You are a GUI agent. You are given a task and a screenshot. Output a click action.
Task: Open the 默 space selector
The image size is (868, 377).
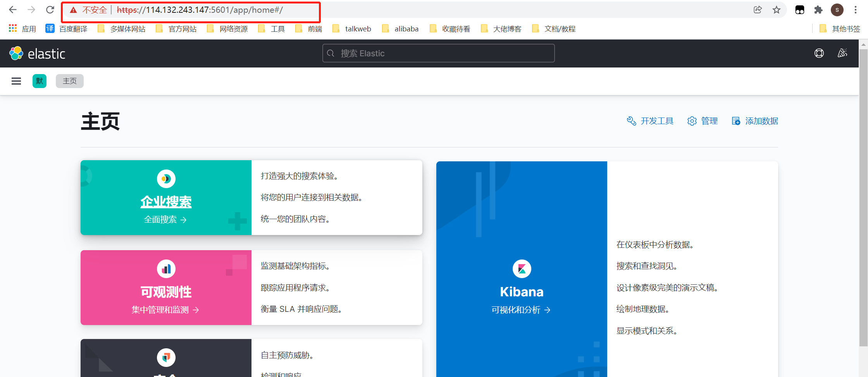click(x=40, y=81)
